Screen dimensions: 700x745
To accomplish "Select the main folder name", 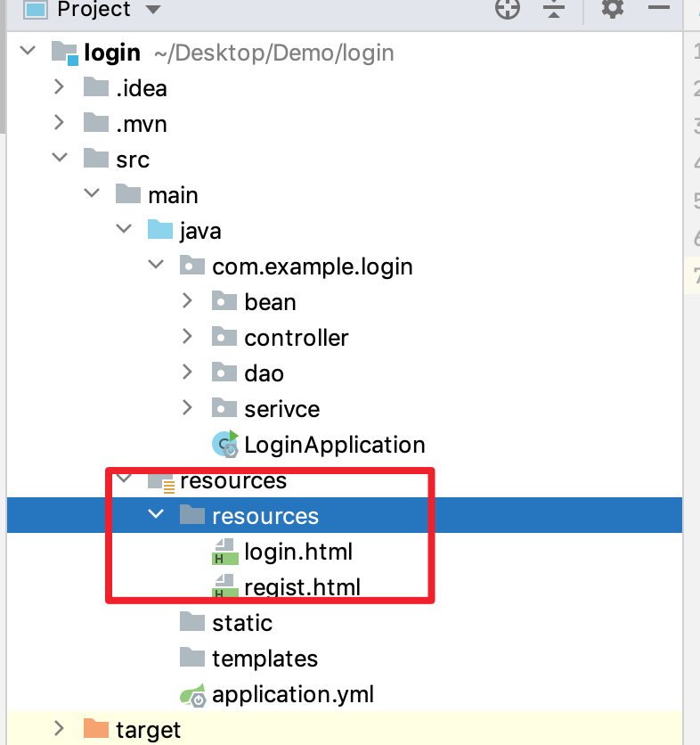I will click(x=173, y=195).
